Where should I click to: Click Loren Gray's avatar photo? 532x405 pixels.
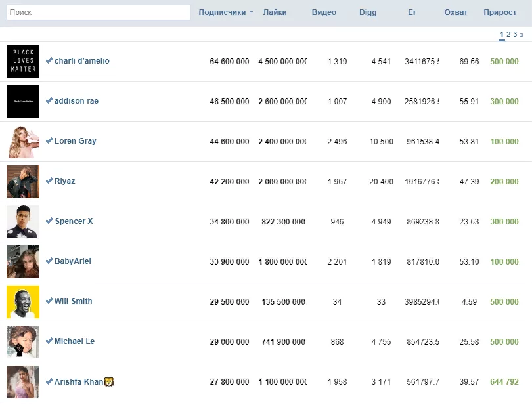pos(23,142)
